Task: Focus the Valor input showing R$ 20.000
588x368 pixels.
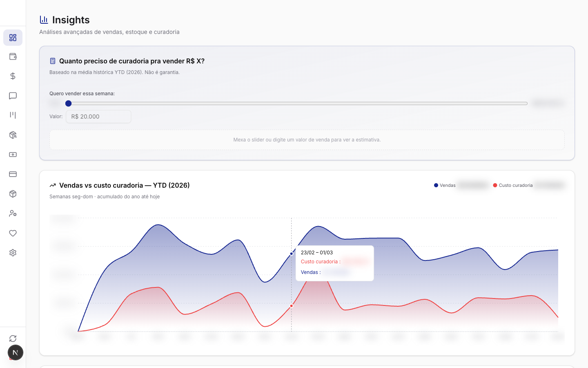Action: click(98, 117)
